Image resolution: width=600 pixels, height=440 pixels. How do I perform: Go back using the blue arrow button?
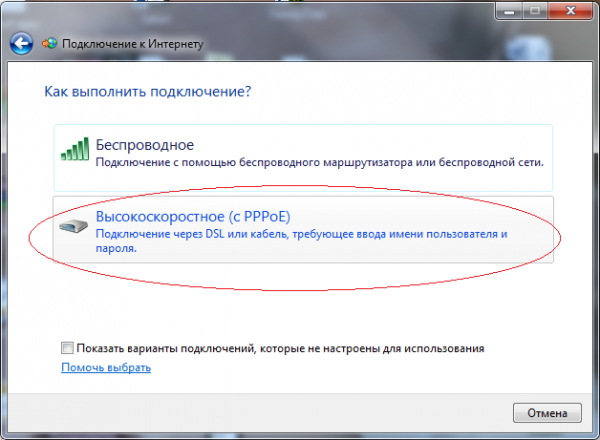[x=21, y=43]
